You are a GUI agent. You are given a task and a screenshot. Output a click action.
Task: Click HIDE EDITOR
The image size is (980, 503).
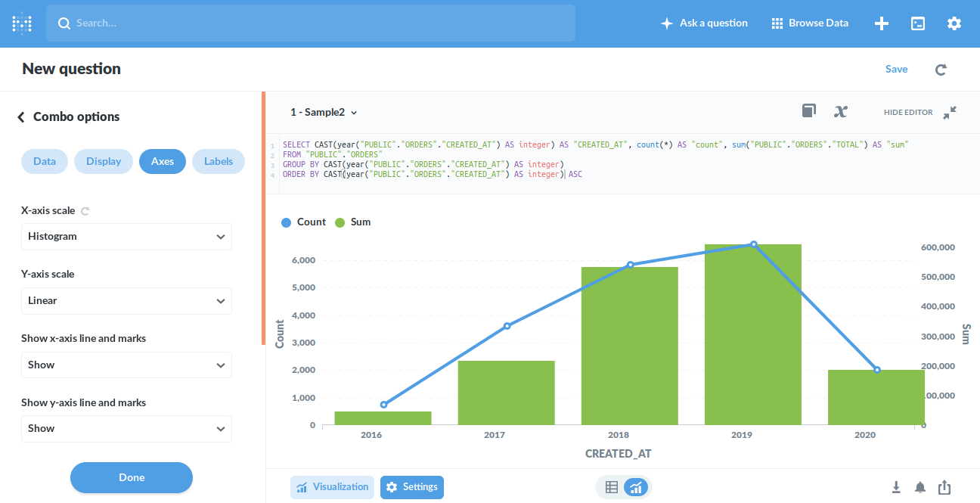tap(908, 113)
